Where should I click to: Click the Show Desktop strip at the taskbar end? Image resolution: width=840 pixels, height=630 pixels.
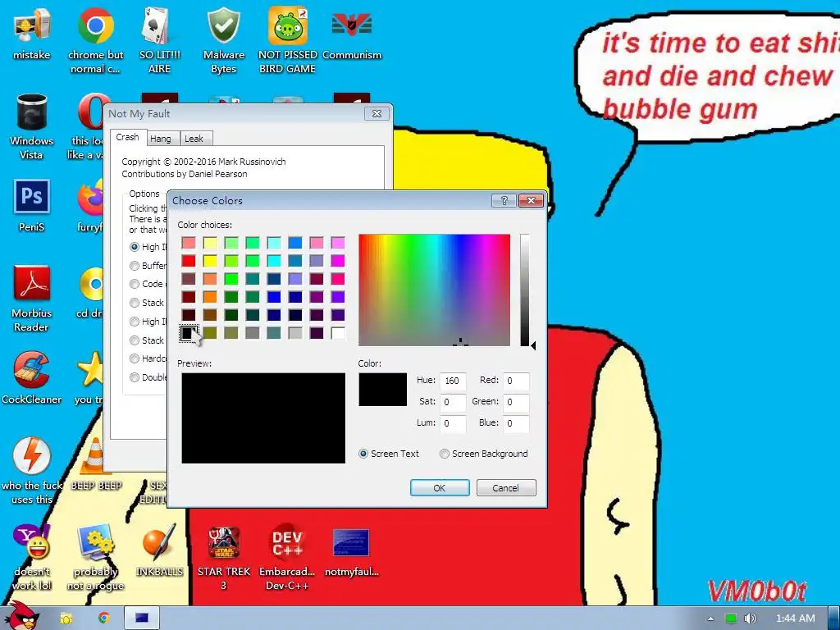tap(834, 618)
